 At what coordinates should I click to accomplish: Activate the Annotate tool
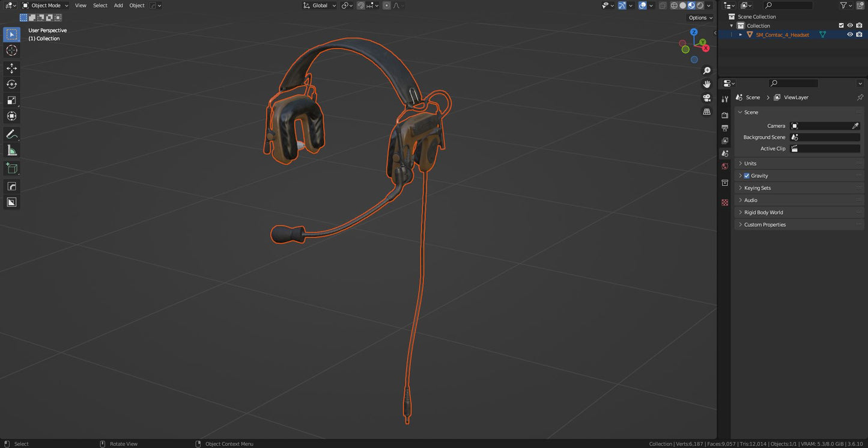tap(11, 133)
